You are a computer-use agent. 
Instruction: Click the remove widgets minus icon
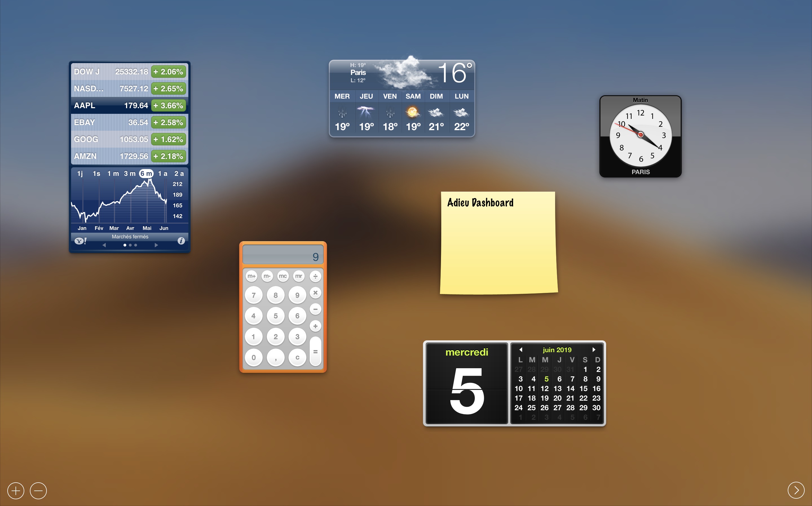click(x=38, y=491)
